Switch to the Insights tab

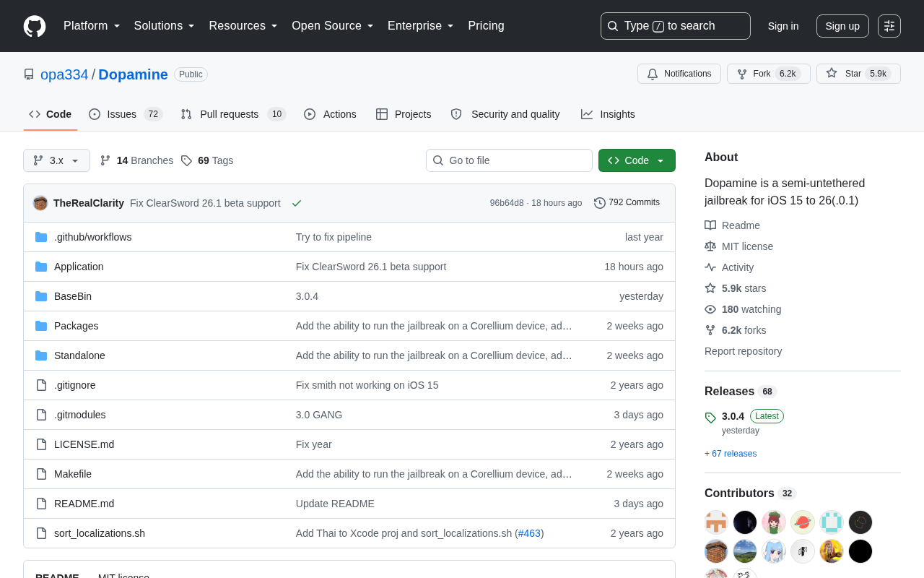(x=608, y=114)
